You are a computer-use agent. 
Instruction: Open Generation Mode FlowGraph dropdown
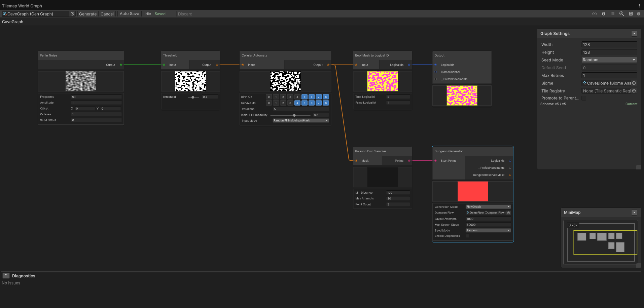(488, 207)
